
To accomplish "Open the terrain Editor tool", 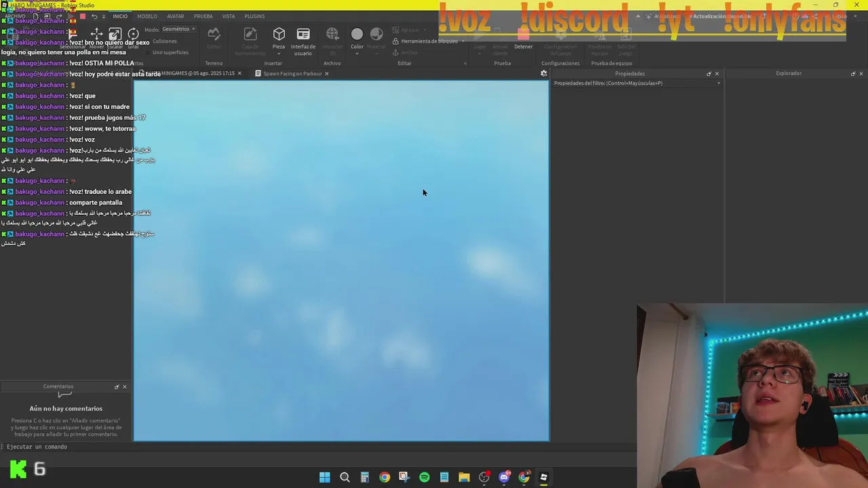I will 214,39.
